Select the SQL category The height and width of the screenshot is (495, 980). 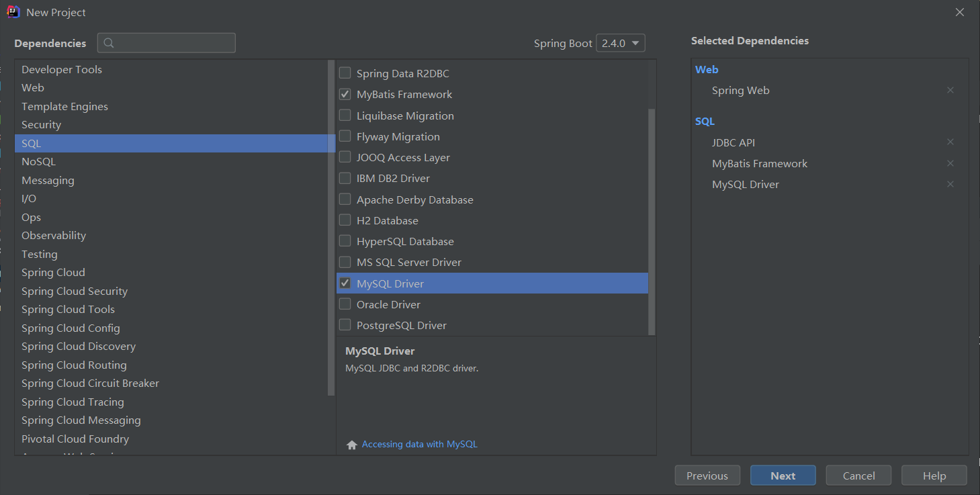point(171,143)
